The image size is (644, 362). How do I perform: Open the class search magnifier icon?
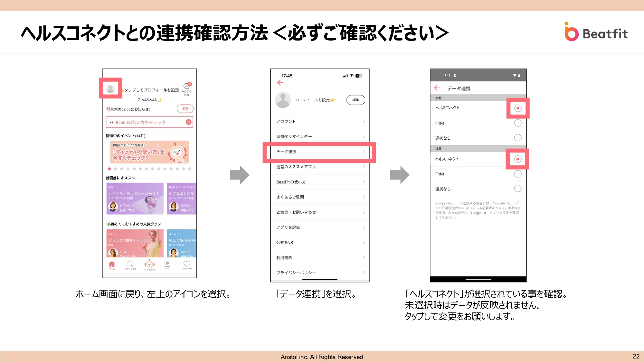(130, 264)
